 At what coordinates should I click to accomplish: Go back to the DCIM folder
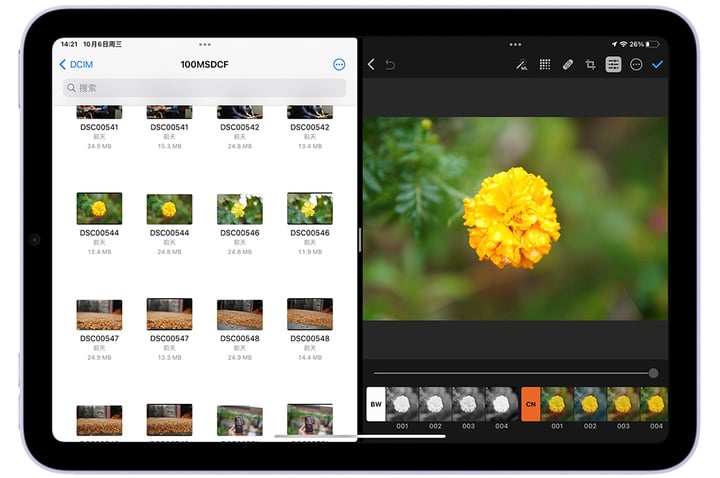click(x=77, y=65)
